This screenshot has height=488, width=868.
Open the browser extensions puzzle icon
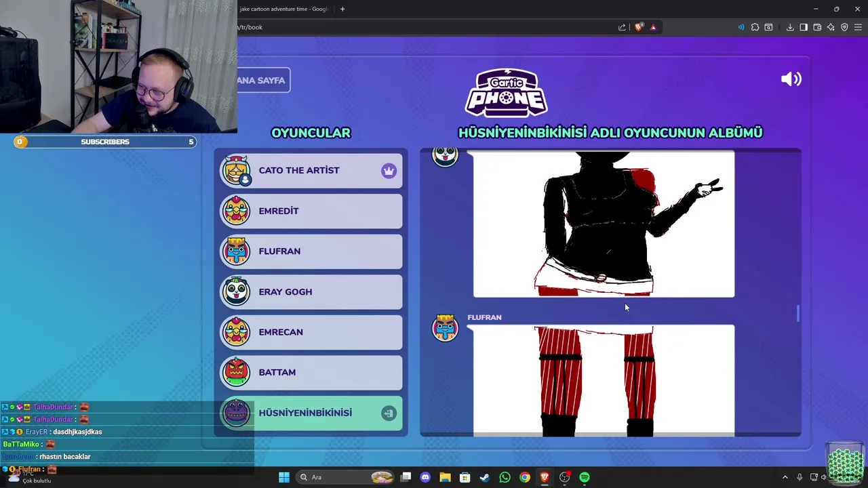[x=755, y=27]
